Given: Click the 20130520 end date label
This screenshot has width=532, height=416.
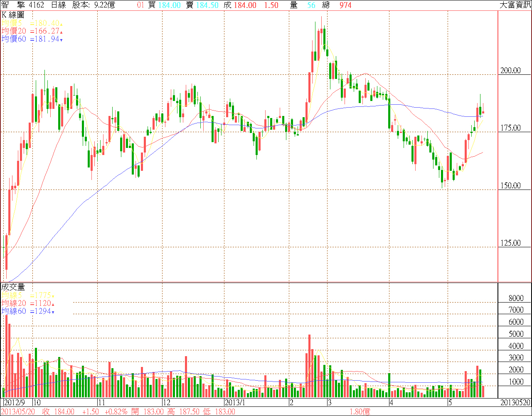Looking at the screenshot, I should tap(515, 403).
